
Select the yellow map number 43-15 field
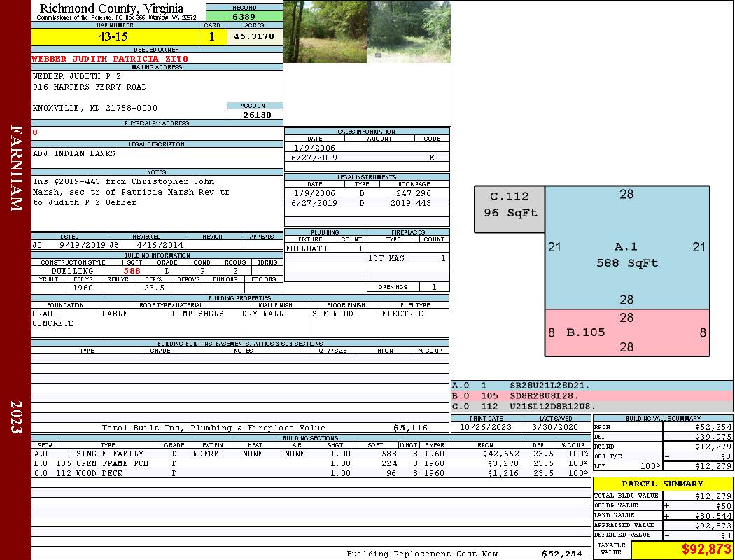[115, 36]
